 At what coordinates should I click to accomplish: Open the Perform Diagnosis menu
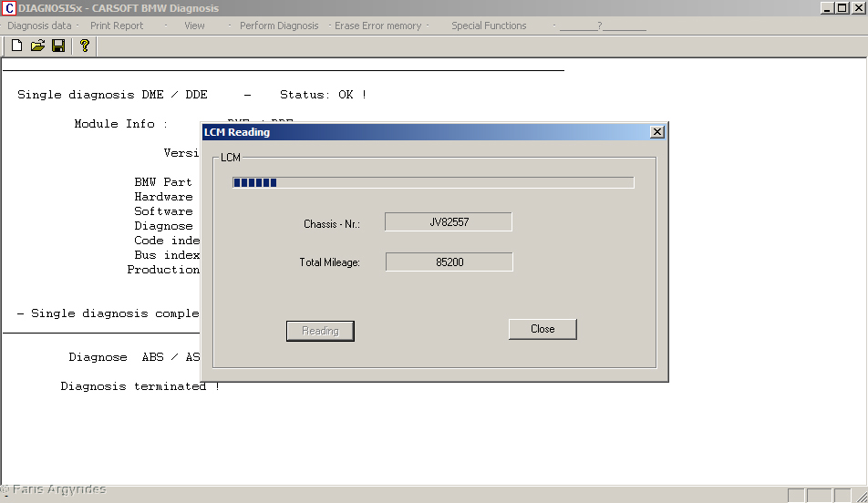point(279,26)
